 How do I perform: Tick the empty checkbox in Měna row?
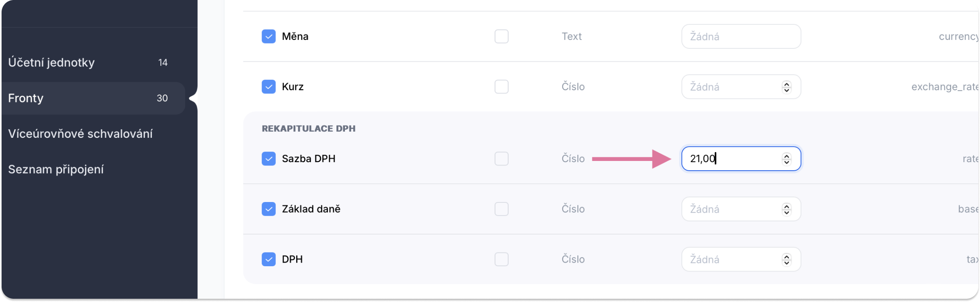[501, 37]
